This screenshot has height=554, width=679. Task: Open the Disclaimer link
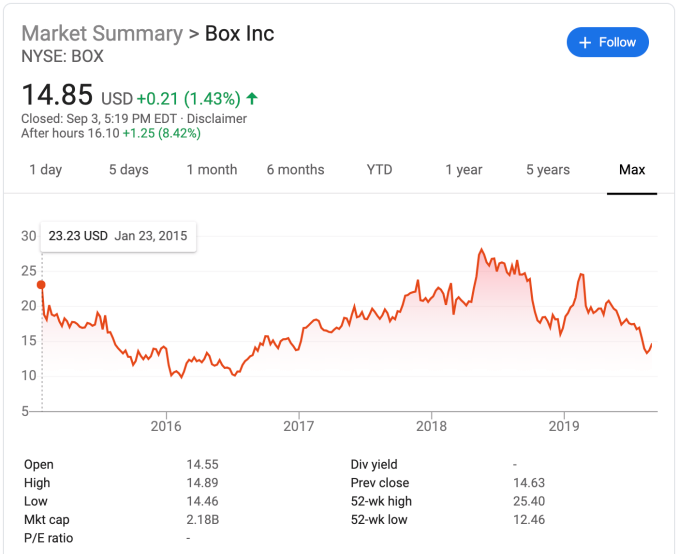(x=213, y=119)
